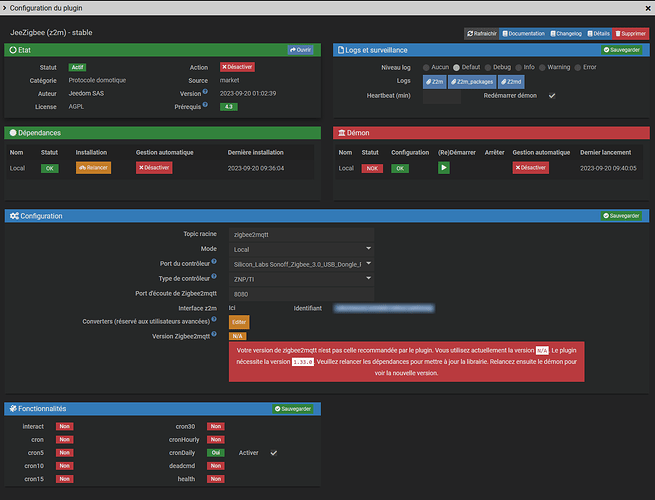The width and height of the screenshot is (655, 500).
Task: Click the blurred Identifiant value
Action: 384,308
